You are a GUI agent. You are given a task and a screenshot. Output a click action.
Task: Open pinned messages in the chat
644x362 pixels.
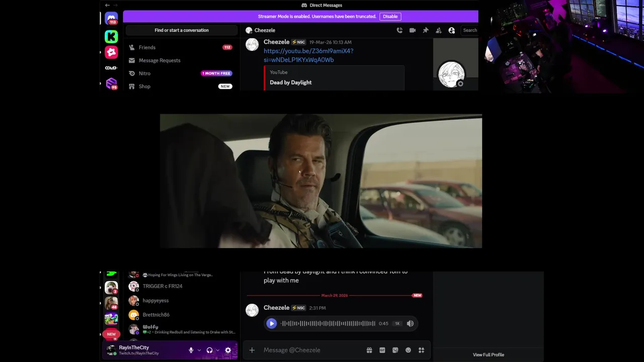426,30
